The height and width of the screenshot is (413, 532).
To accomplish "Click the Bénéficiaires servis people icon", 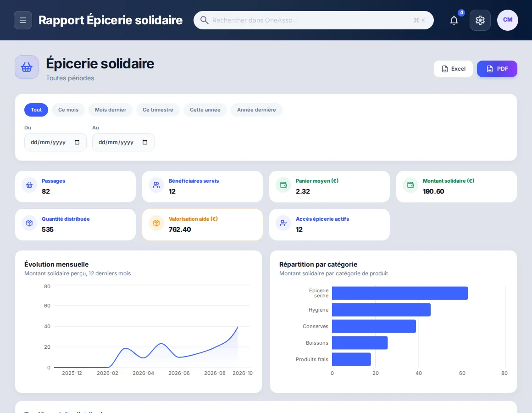I will coord(156,185).
